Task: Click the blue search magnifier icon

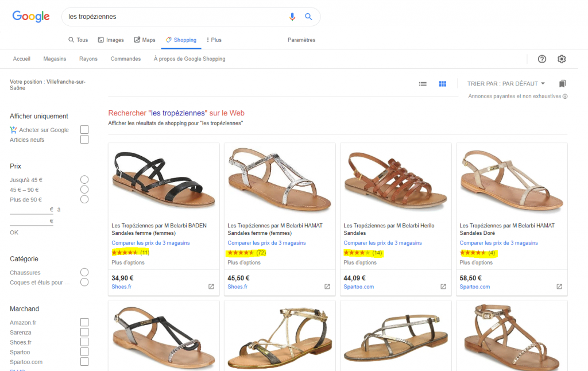Action: pos(308,17)
